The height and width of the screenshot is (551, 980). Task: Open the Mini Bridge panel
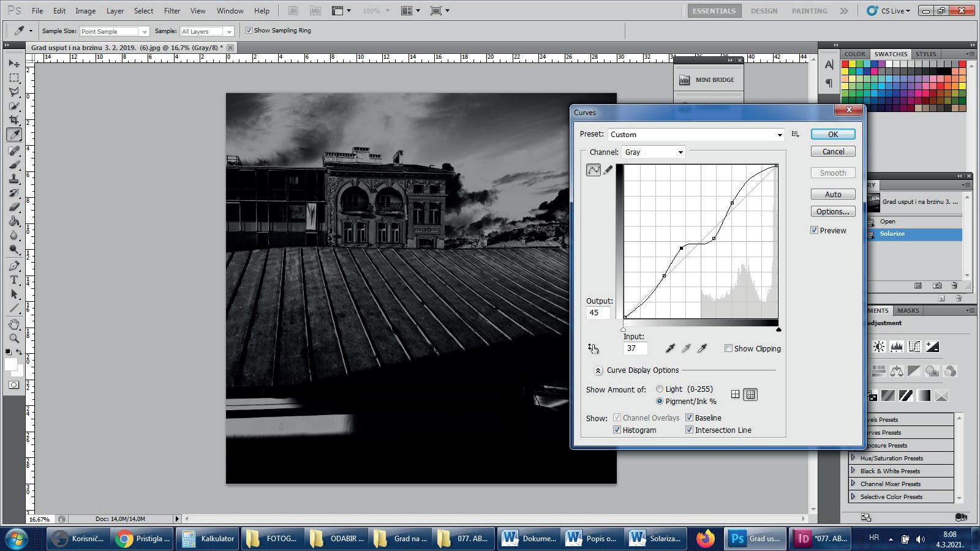pos(707,80)
